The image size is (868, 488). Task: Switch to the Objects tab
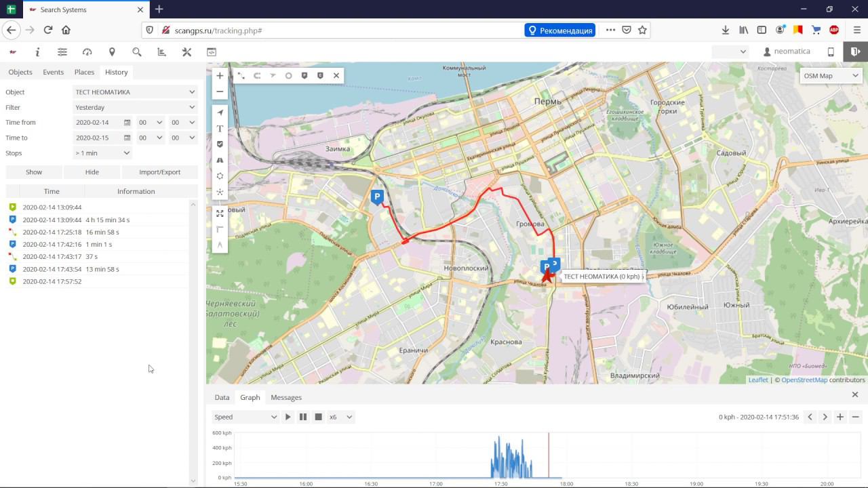20,72
